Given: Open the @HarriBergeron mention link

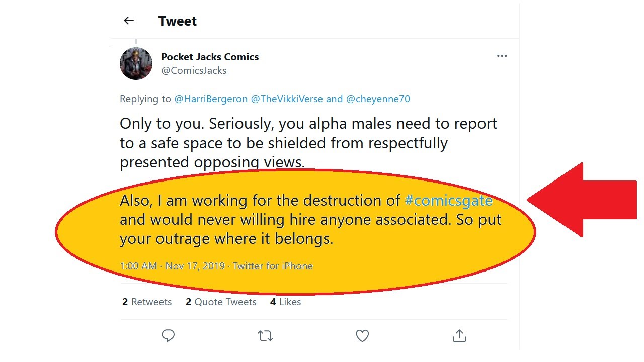Looking at the screenshot, I should coord(211,99).
